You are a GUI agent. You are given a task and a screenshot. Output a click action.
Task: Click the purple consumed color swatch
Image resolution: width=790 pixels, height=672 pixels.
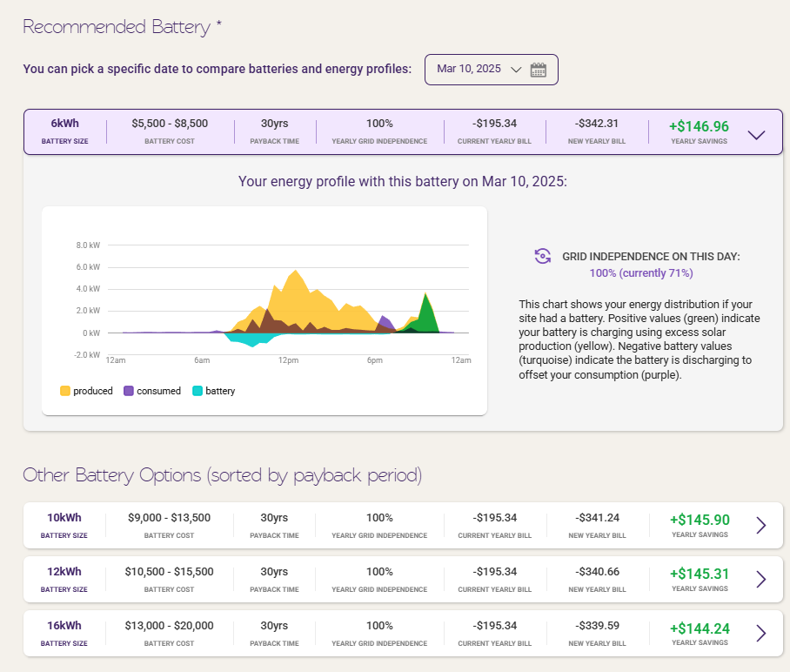coord(129,391)
